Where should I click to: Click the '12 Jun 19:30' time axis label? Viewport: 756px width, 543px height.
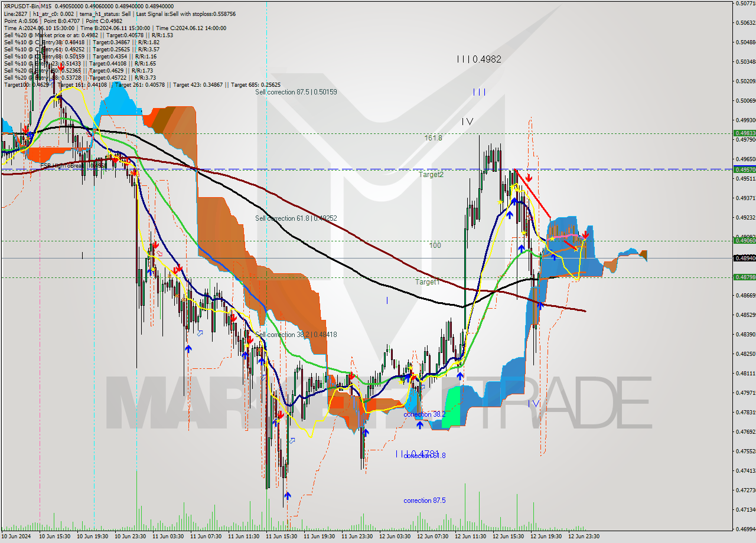[546, 537]
